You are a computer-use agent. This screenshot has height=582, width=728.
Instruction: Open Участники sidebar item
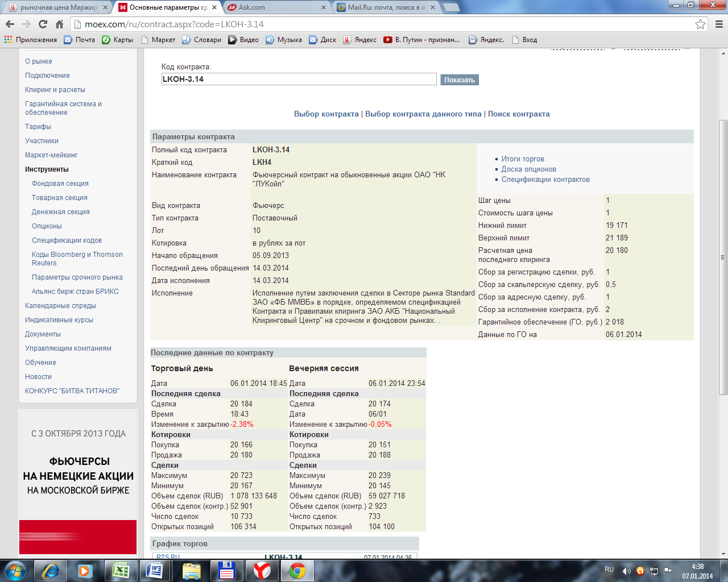42,141
